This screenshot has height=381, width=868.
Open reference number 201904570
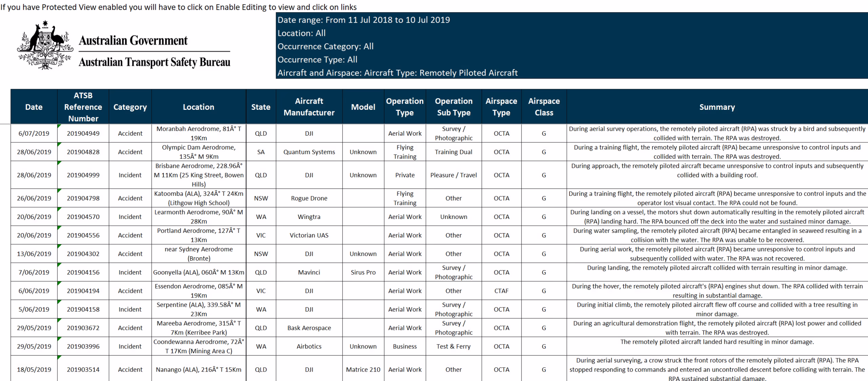point(83,217)
